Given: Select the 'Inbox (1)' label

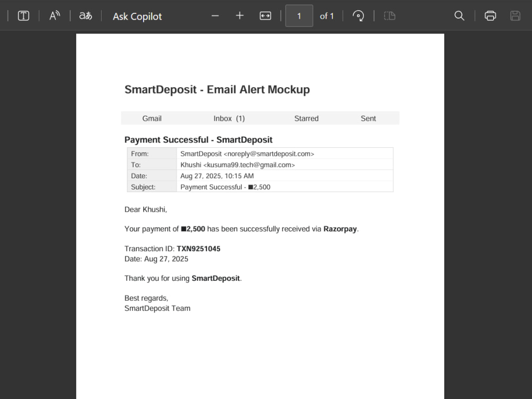Looking at the screenshot, I should pyautogui.click(x=229, y=119).
